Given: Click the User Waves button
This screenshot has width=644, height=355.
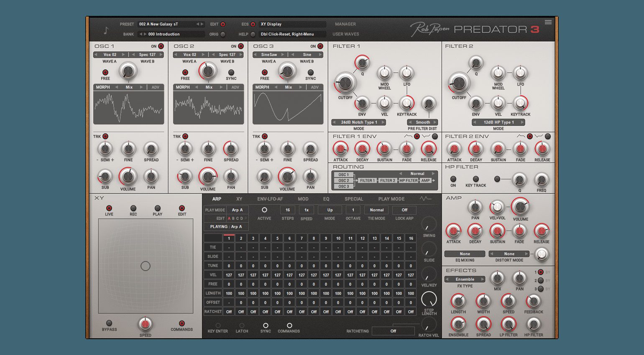Looking at the screenshot, I should tap(346, 34).
